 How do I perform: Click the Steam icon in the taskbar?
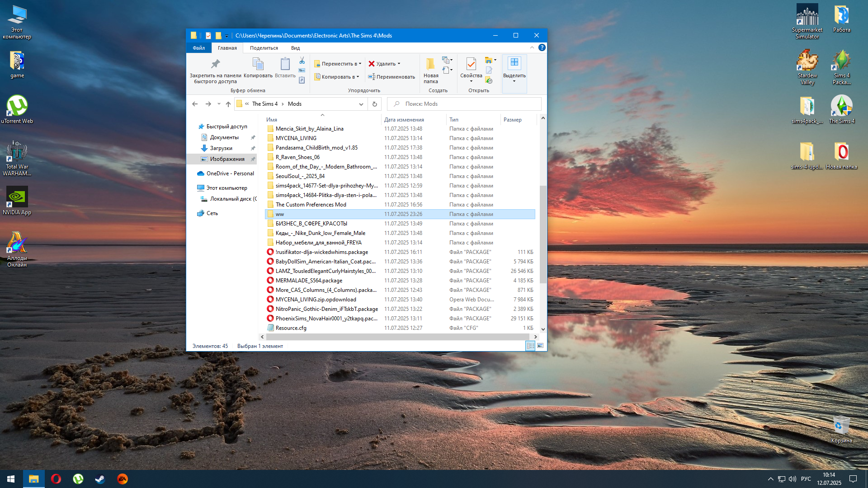click(100, 479)
